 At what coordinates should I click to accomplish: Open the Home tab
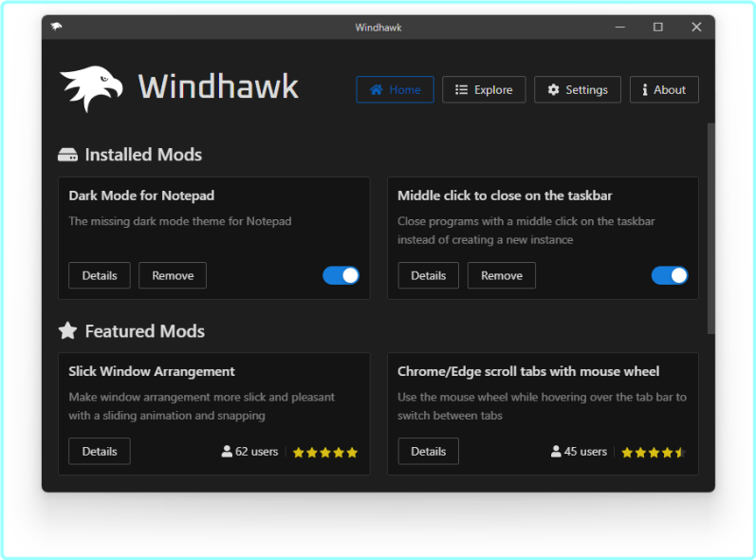[395, 90]
